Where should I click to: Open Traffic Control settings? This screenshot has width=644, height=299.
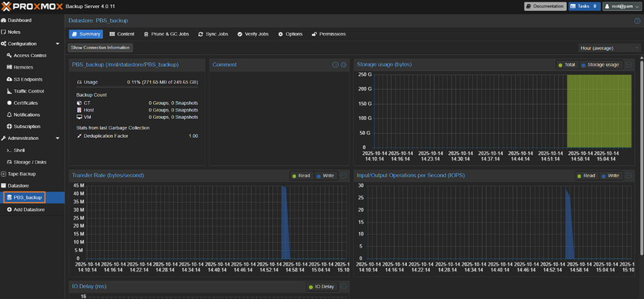pos(28,91)
